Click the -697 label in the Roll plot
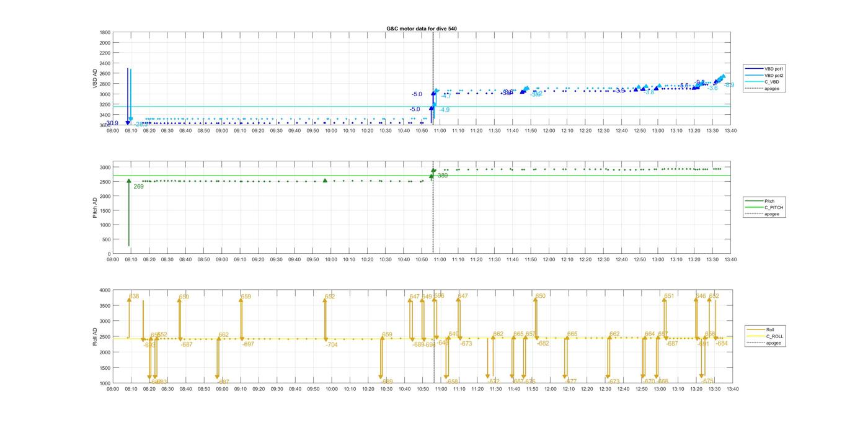This screenshot has height=430, width=868. [x=248, y=344]
